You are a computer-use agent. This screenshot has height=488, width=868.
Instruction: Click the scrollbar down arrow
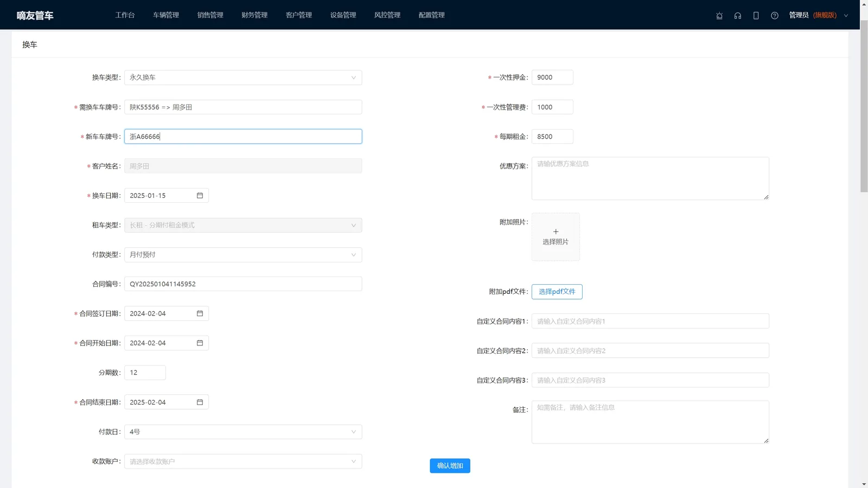[x=864, y=484]
